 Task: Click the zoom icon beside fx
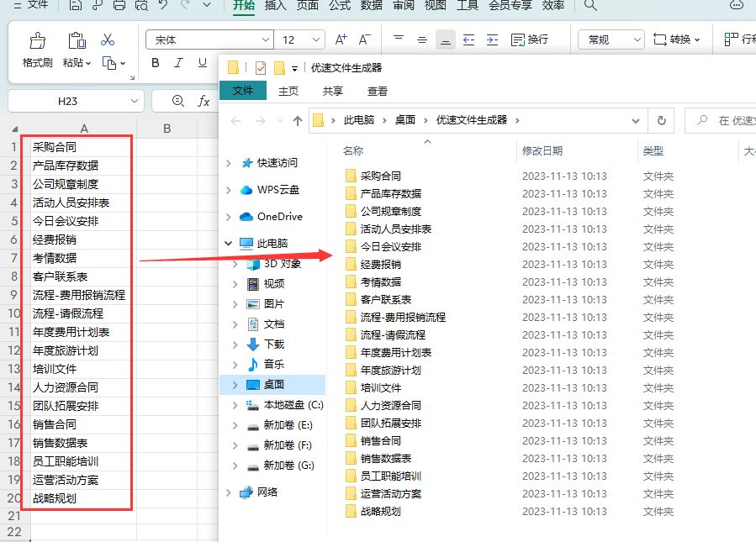coord(178,101)
